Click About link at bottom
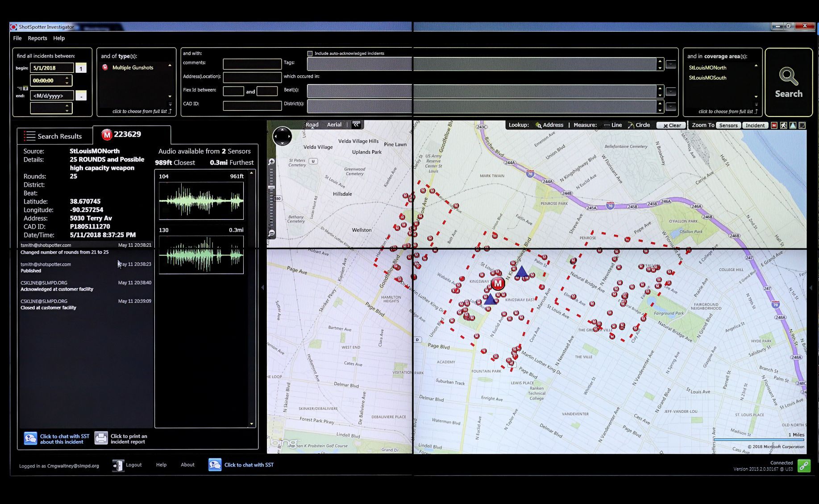 coord(187,465)
